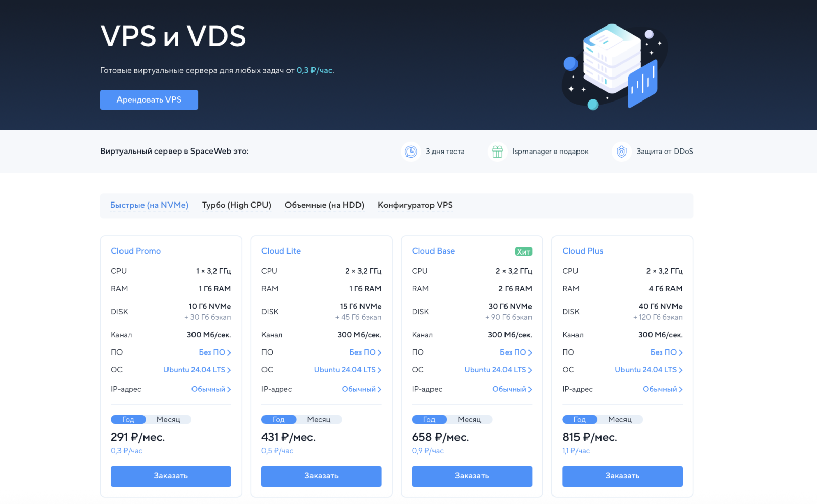Click the "Cloud Plus" plan title
Viewport: 817px width, 504px height.
(x=583, y=251)
